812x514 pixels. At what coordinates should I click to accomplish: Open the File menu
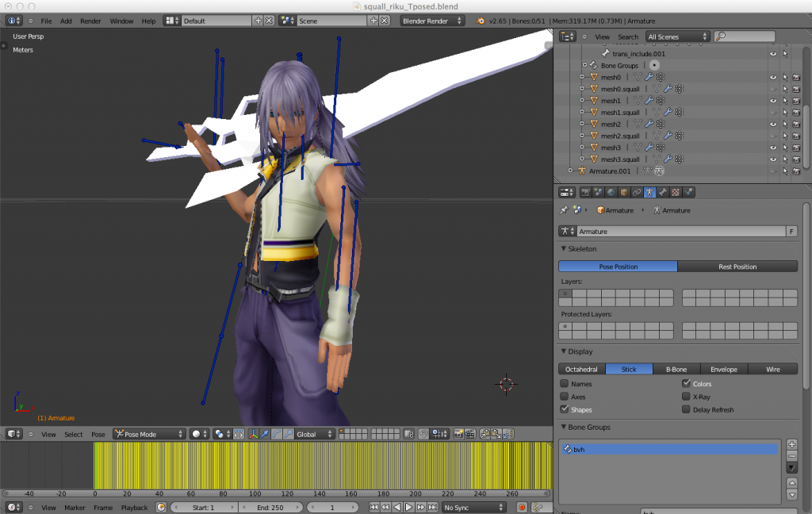click(x=46, y=21)
